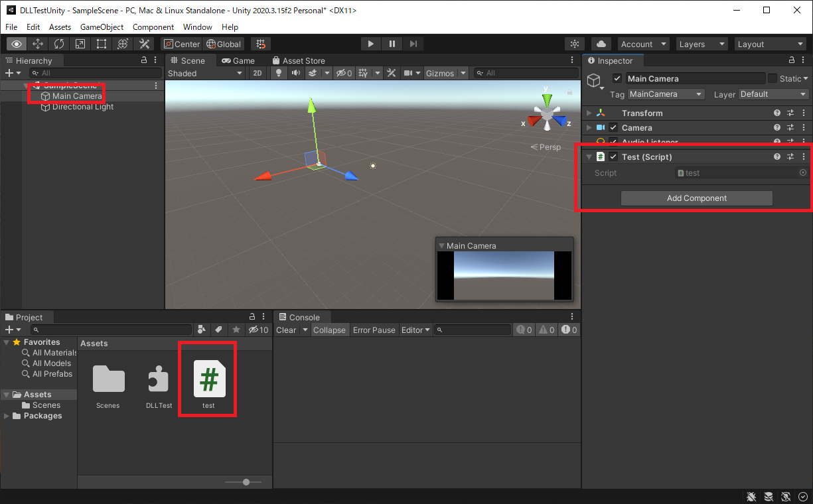813x504 pixels.
Task: Disable the Test script component checkbox
Action: (613, 157)
